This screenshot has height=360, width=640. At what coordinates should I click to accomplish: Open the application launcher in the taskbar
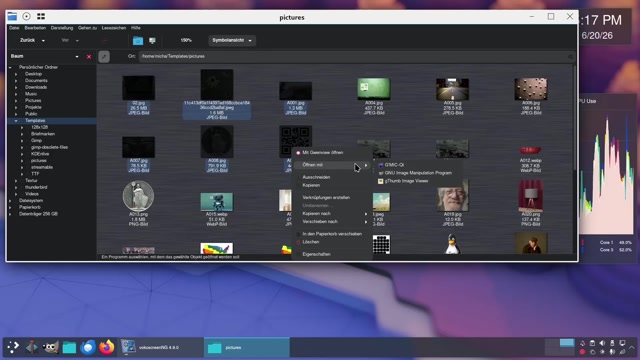tap(13, 347)
